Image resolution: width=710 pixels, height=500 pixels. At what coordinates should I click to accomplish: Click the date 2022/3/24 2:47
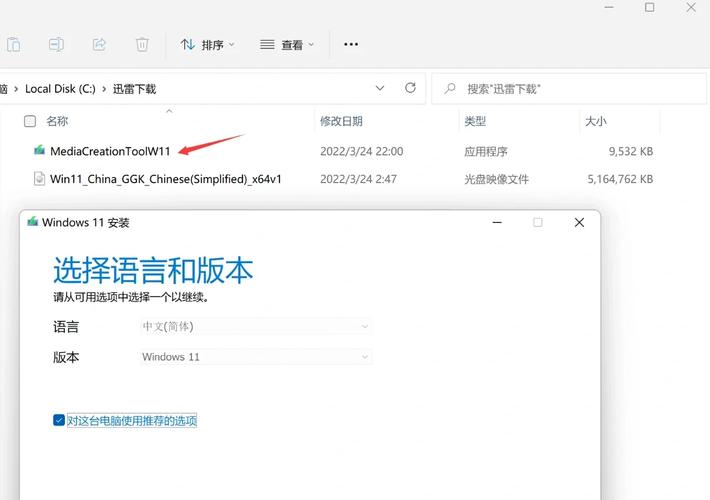click(x=358, y=179)
